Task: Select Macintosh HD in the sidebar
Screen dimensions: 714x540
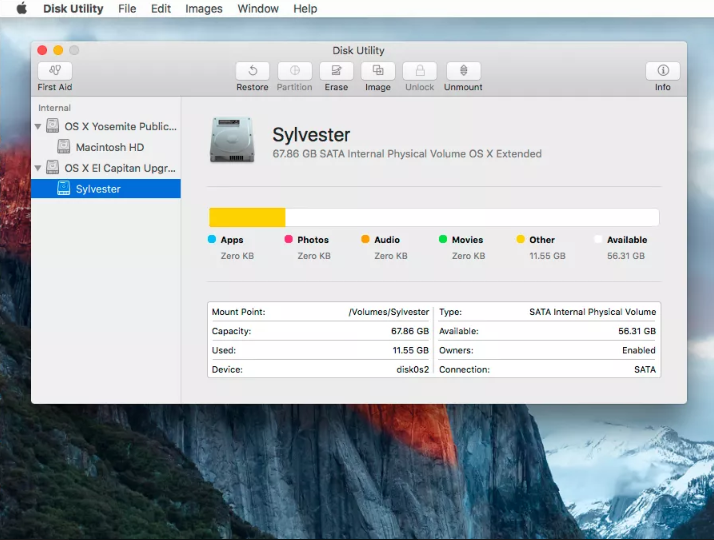Action: click(x=106, y=147)
